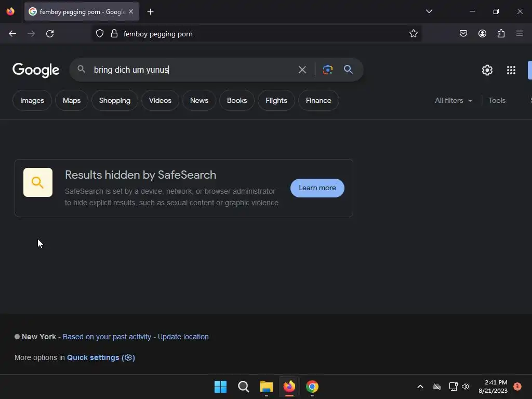Switch to the Maps filter
This screenshot has width=532, height=399.
(72, 100)
